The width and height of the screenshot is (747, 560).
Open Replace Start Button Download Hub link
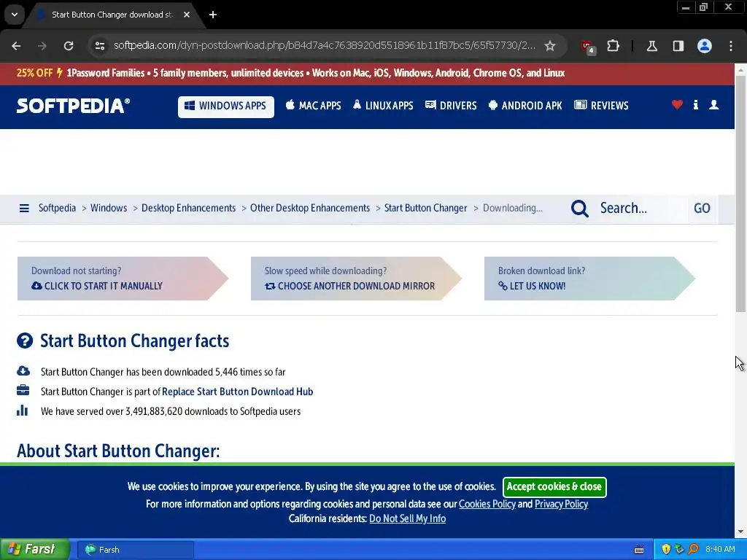pyautogui.click(x=237, y=392)
